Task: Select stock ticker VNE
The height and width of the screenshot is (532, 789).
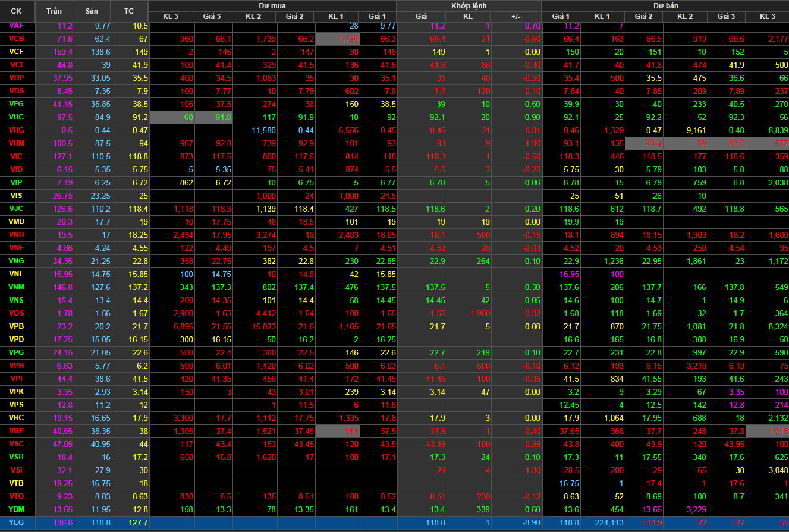Action: [x=17, y=248]
